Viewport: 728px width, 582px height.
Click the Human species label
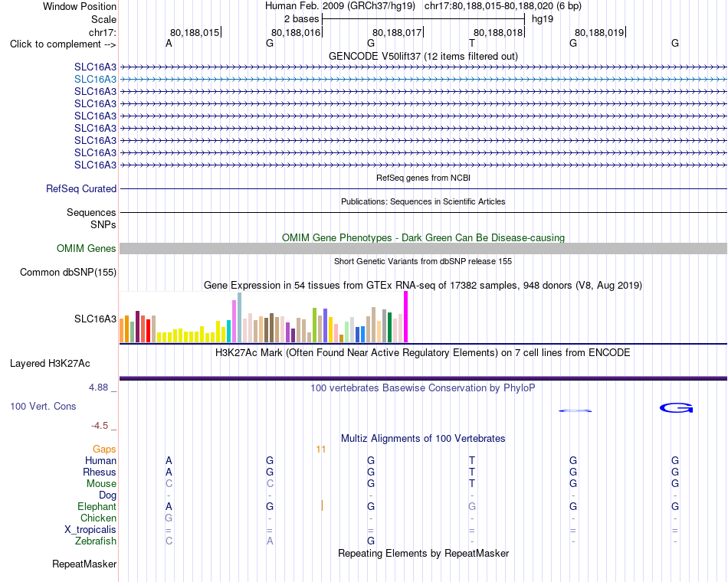[100, 461]
